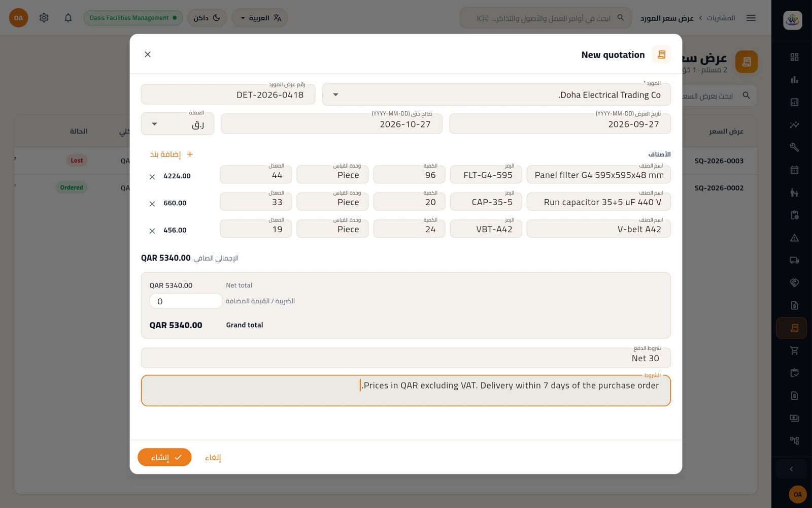Open the clipboard checkmark sidebar icon
Viewport: 812px width, 508px height.
point(794,373)
